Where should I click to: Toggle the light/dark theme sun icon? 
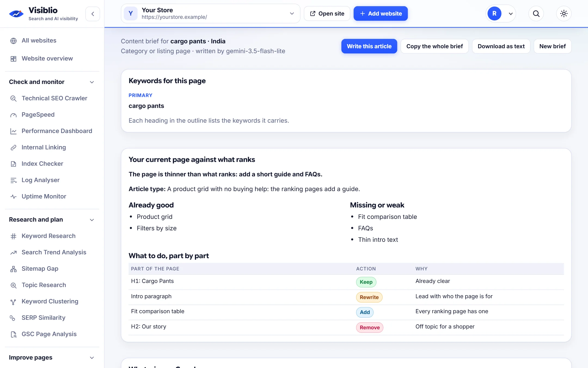tap(564, 14)
